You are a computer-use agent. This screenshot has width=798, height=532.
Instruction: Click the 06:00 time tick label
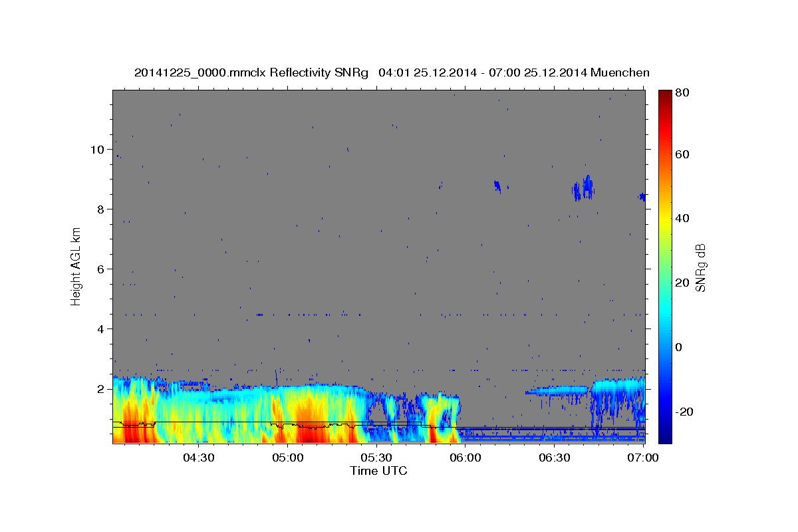coord(465,458)
